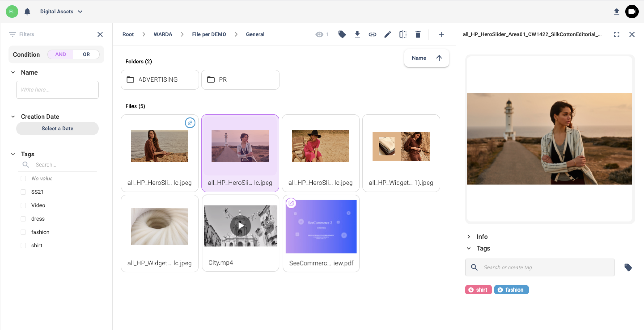Download the selected file via the download icon
This screenshot has width=644, height=330.
coord(357,34)
